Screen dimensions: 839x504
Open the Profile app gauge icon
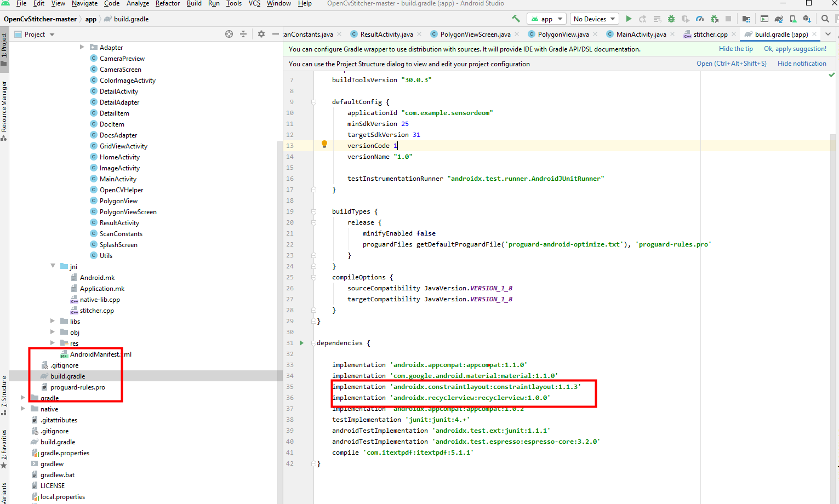[700, 19]
